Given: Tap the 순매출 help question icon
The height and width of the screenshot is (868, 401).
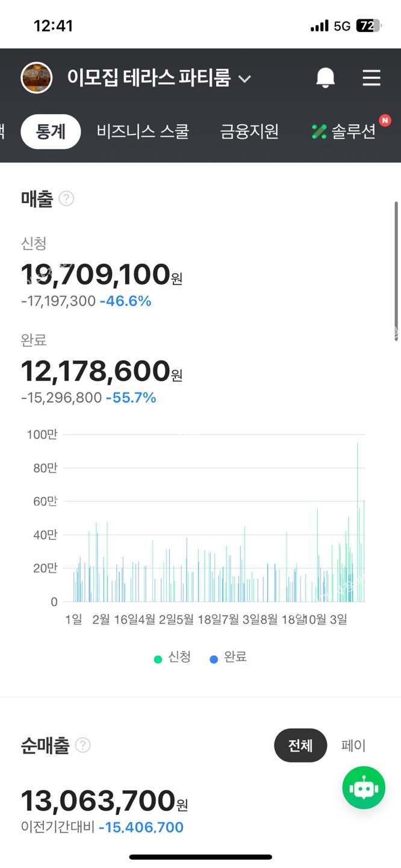Looking at the screenshot, I should point(83,746).
